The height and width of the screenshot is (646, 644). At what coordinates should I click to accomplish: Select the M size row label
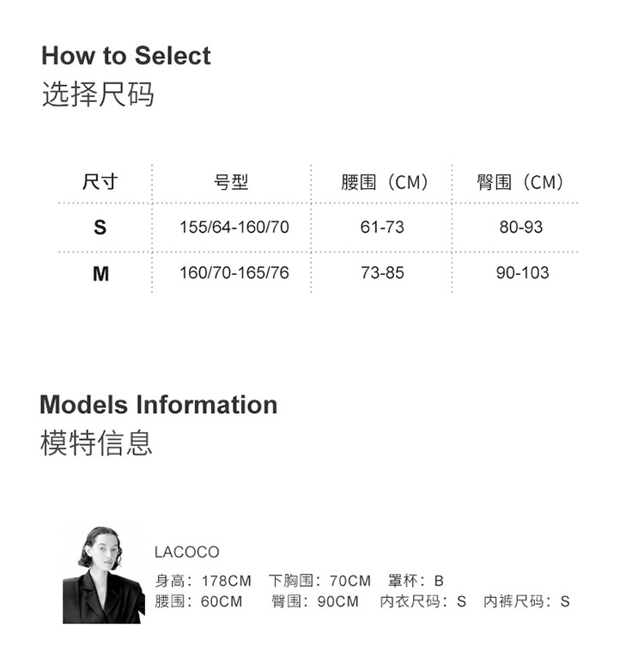coord(100,273)
